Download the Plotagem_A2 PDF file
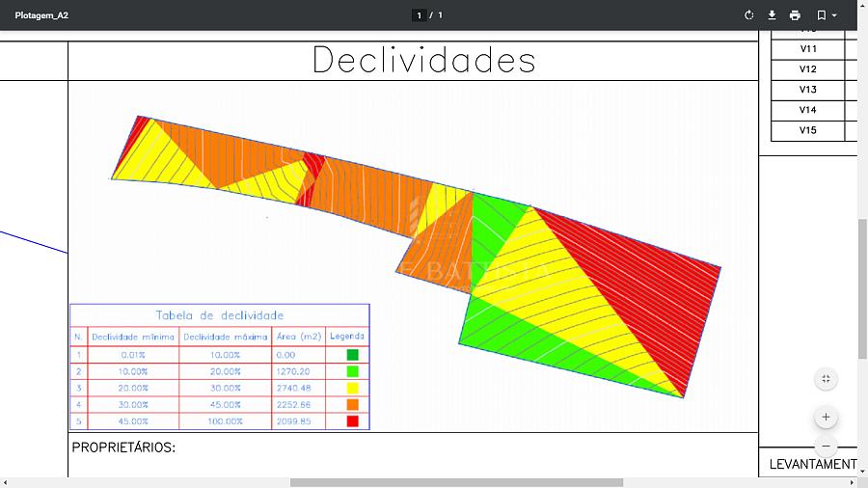The width and height of the screenshot is (868, 488). 772,15
